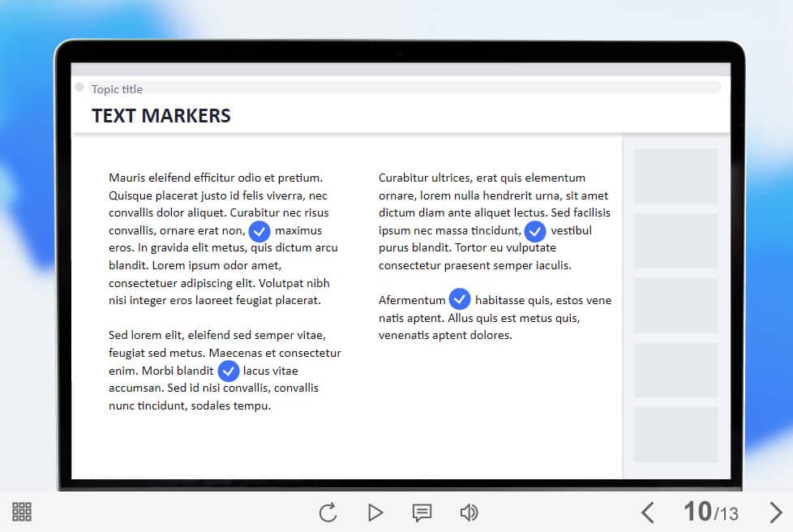Select the fifth sidebar thumbnail placeholder
793x532 pixels.
coord(675,435)
